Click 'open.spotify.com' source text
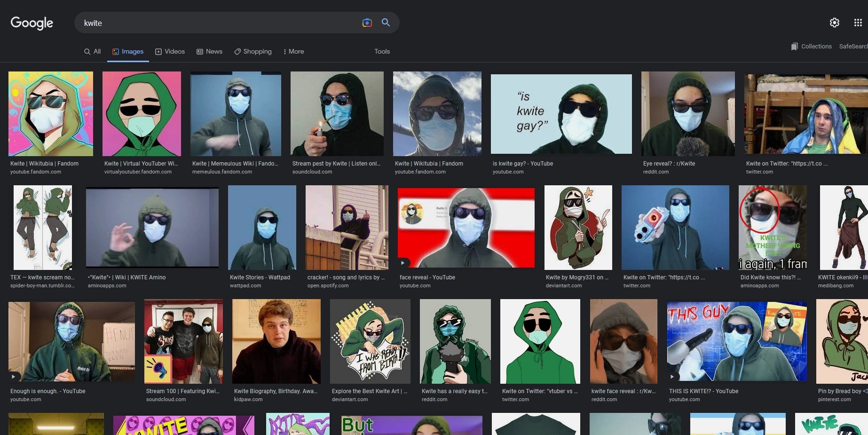Image resolution: width=868 pixels, height=435 pixels. coord(328,286)
